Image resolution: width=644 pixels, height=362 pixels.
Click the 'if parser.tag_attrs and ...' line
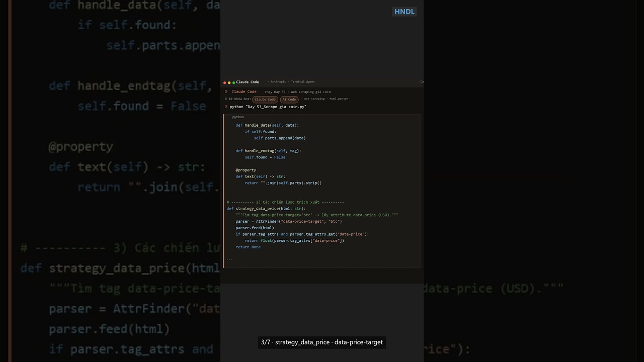pos(302,234)
